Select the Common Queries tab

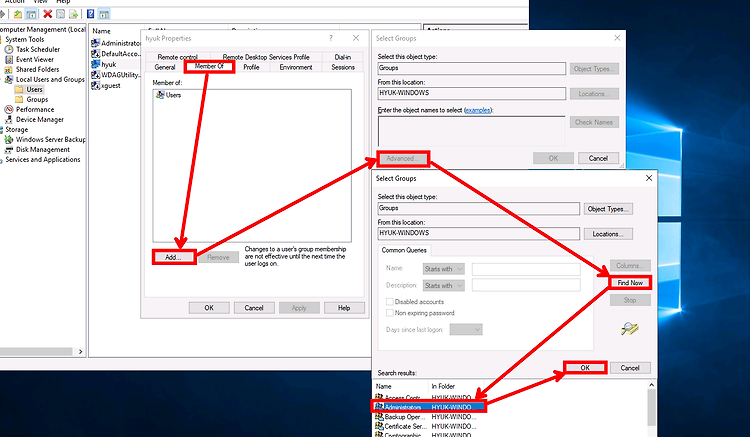404,250
